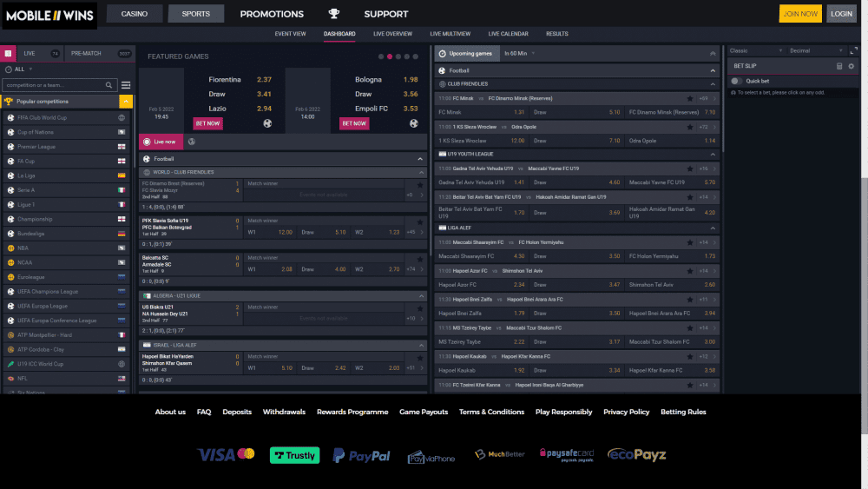Collapse the U19 Youth League section

click(713, 154)
